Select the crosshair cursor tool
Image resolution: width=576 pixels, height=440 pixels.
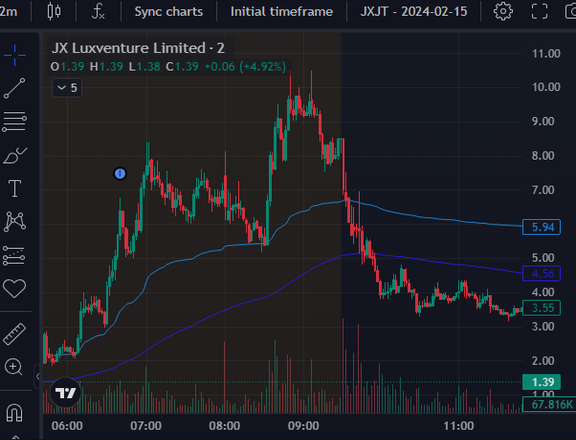(x=15, y=55)
